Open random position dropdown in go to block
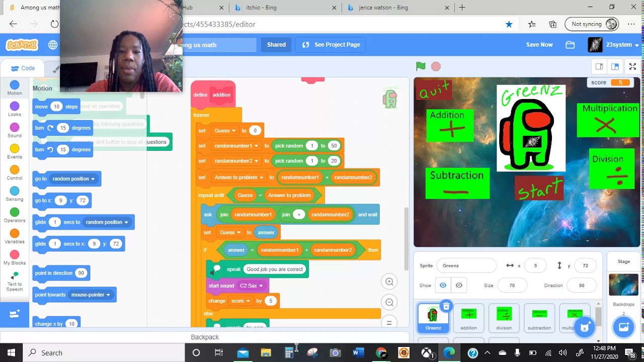Image resolution: width=644 pixels, height=362 pixels. pos(74,179)
